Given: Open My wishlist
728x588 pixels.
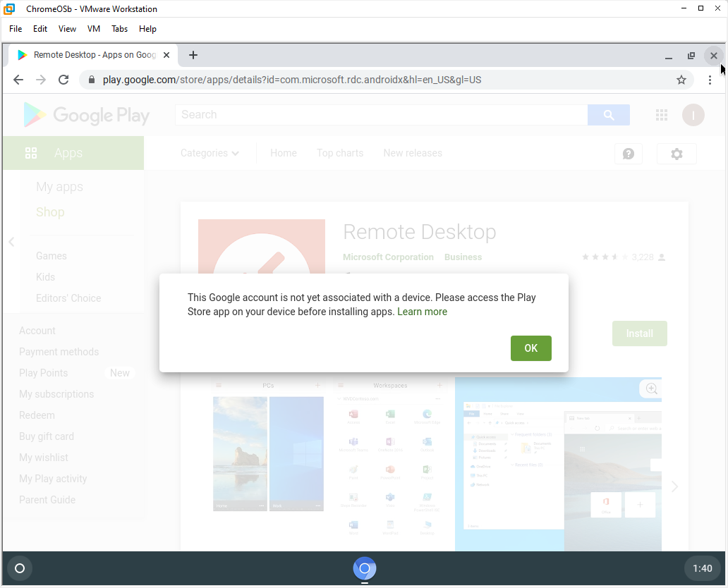Looking at the screenshot, I should click(44, 458).
